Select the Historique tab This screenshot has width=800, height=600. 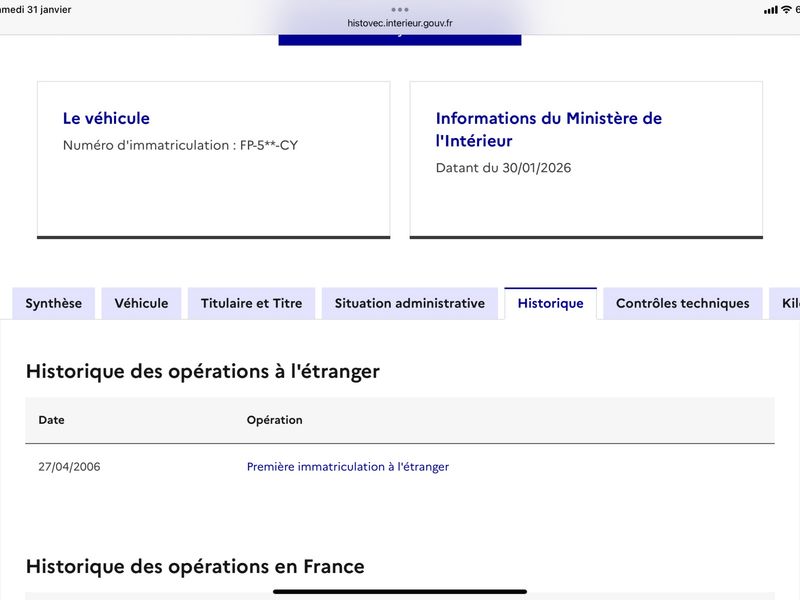(551, 304)
